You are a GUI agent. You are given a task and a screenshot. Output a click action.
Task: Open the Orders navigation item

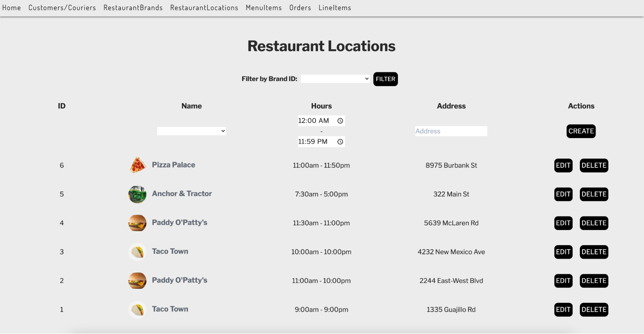pos(300,8)
